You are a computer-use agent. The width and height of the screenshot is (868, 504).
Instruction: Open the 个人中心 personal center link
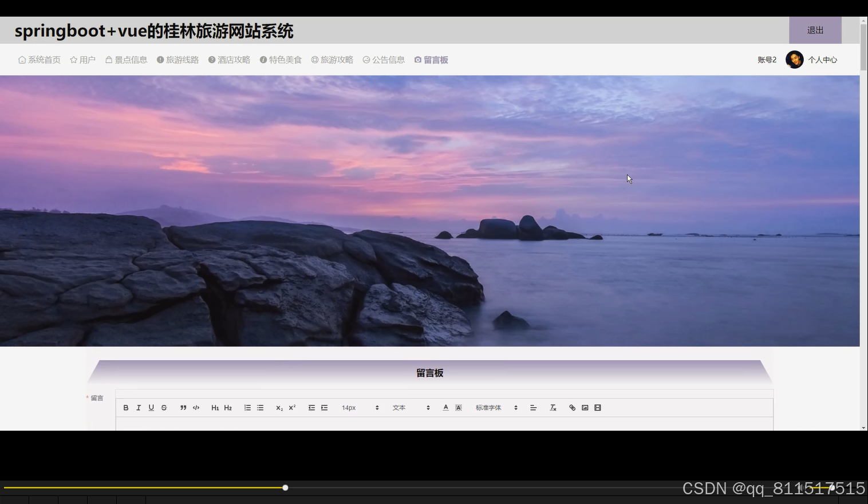point(823,59)
